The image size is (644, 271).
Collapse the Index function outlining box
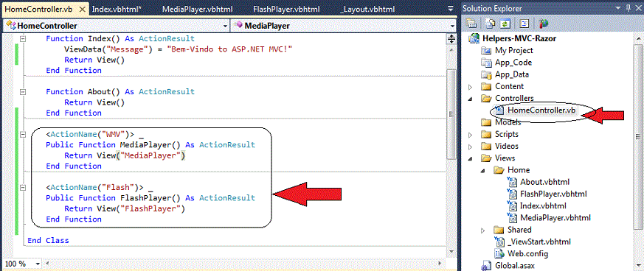[23, 38]
